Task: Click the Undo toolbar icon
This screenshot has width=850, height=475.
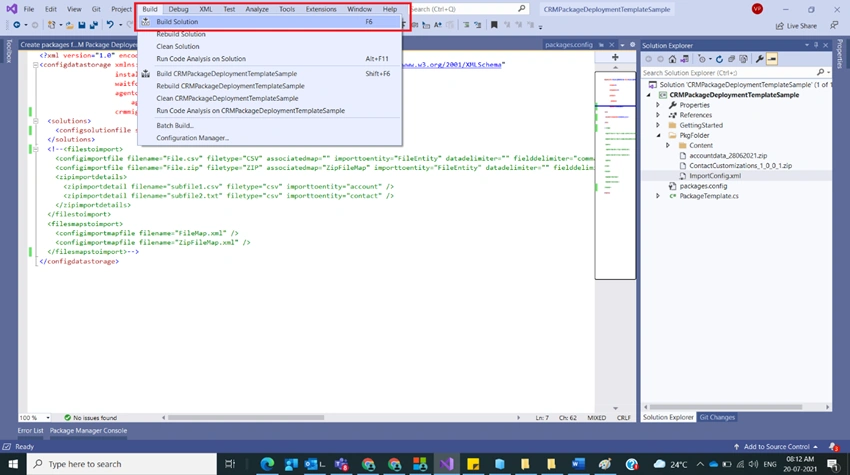Action: [x=110, y=25]
